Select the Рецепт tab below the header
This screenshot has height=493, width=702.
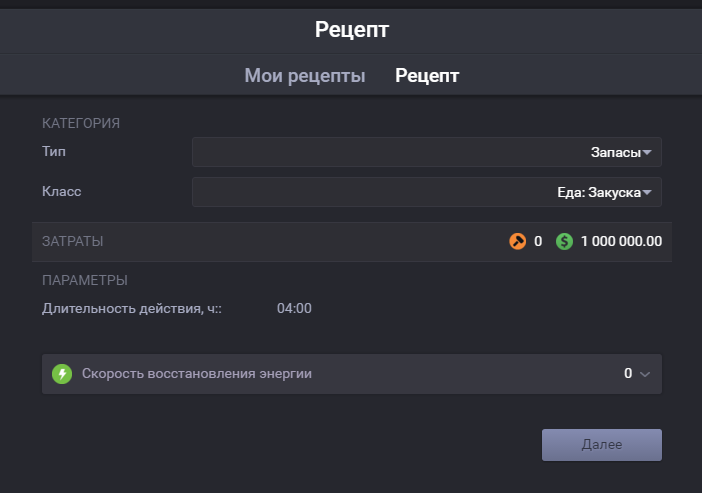tap(427, 76)
